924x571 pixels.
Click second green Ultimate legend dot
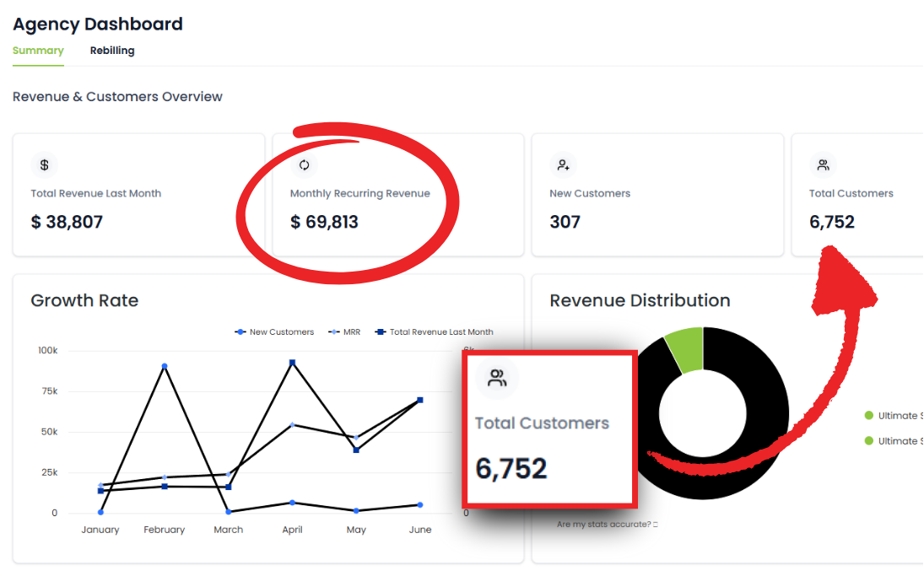868,441
